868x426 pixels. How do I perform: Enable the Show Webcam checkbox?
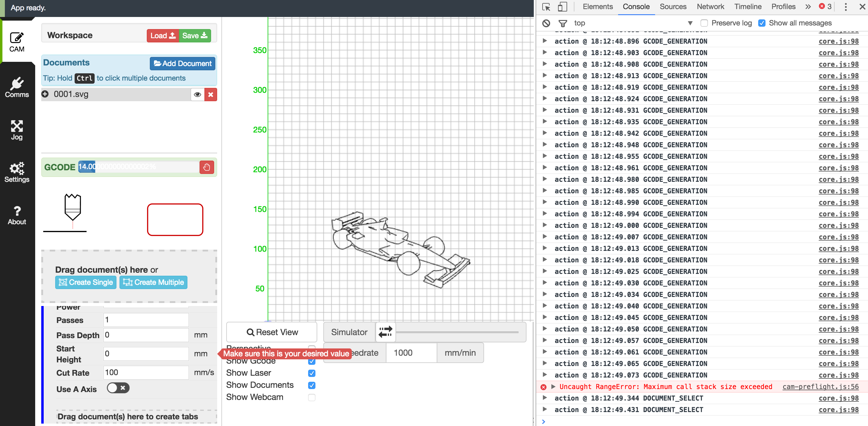pyautogui.click(x=312, y=398)
